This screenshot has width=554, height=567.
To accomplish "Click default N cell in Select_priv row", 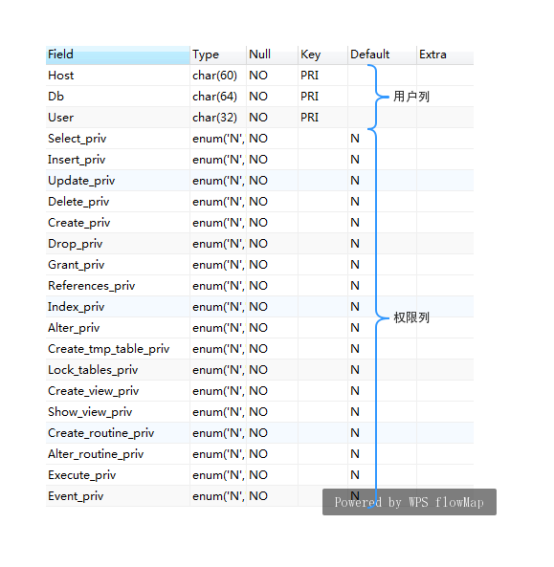I will 382,138.
